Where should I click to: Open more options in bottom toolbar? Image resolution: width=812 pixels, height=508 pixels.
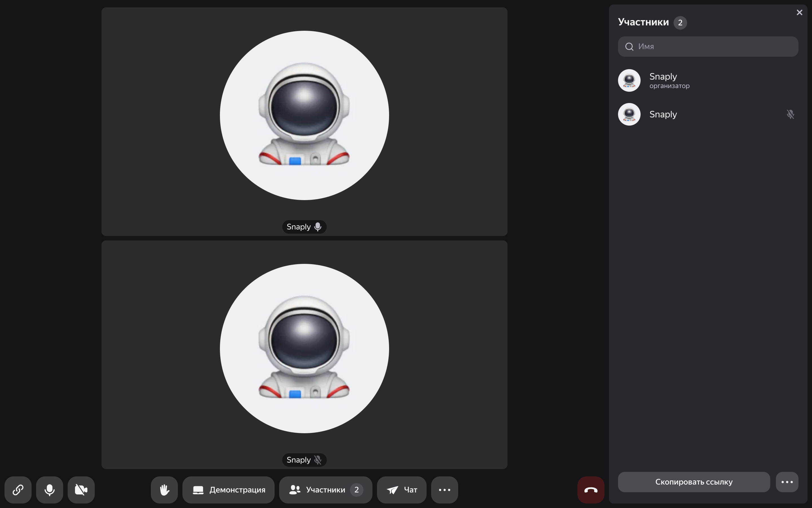(x=445, y=490)
